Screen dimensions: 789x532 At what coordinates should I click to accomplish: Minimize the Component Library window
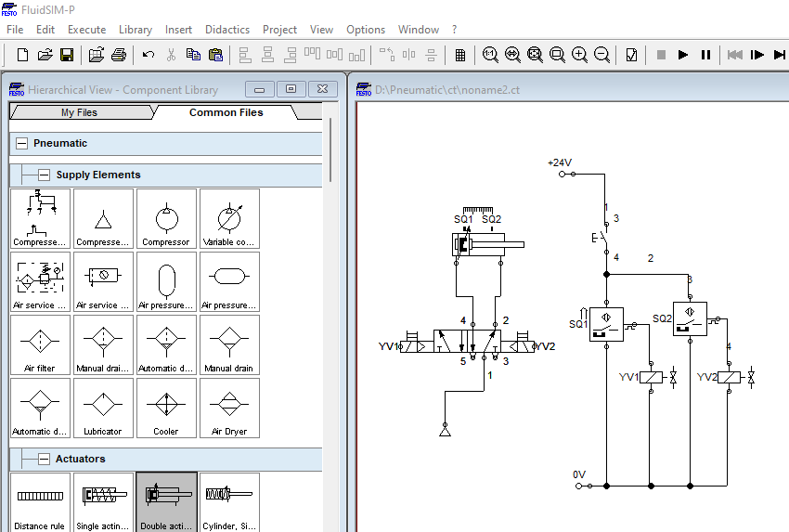click(260, 89)
